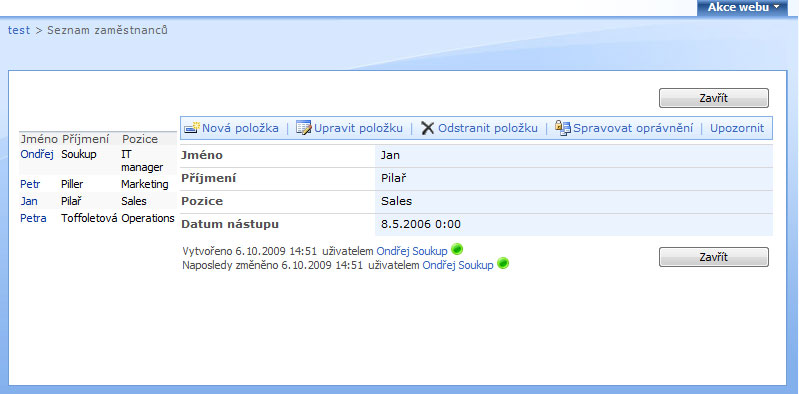Open the Akce webu dropdown menu
This screenshot has width=799, height=394.
click(x=742, y=7)
